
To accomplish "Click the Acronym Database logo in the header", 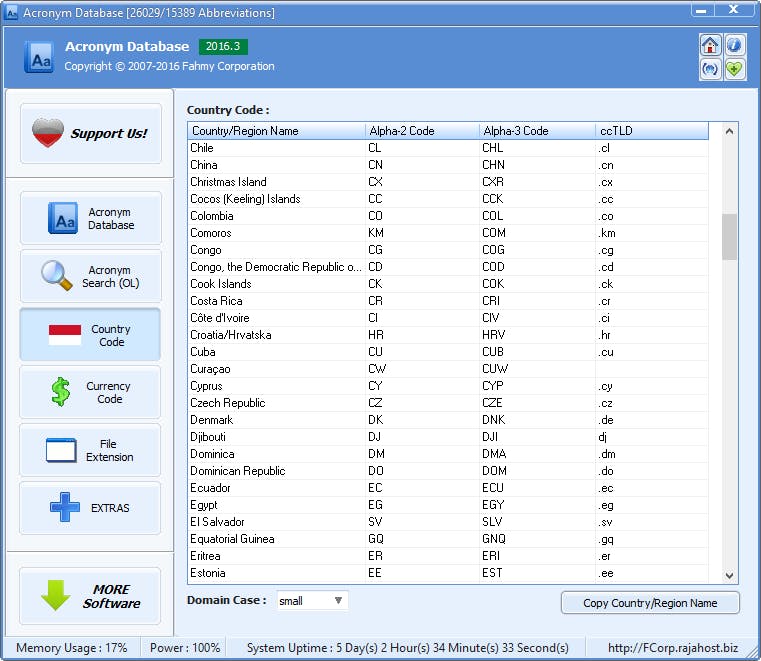I will tap(39, 57).
